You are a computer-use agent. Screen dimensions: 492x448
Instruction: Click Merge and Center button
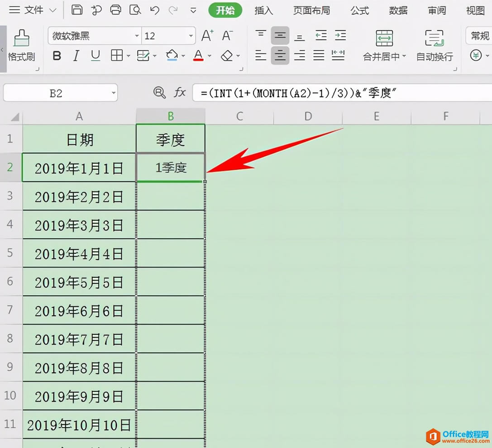click(384, 45)
